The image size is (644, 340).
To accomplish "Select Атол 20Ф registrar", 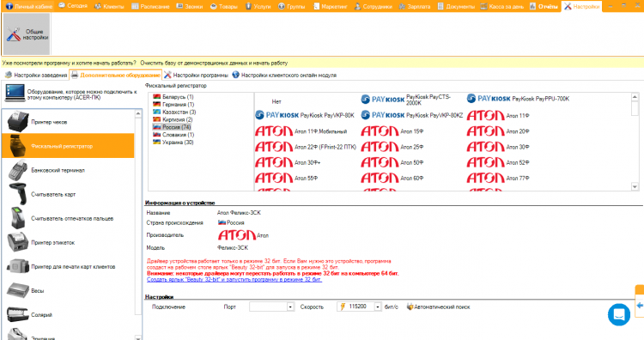I will (498, 131).
